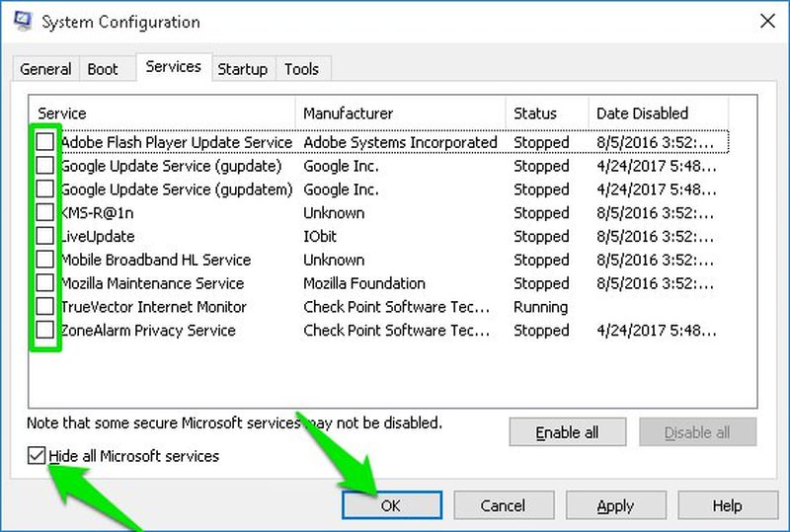
Task: Click the Mozilla Foundation manufacturer cell
Action: [363, 283]
